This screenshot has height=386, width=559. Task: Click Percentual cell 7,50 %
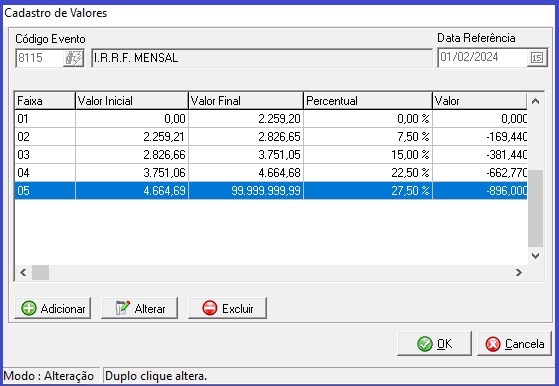tap(368, 137)
